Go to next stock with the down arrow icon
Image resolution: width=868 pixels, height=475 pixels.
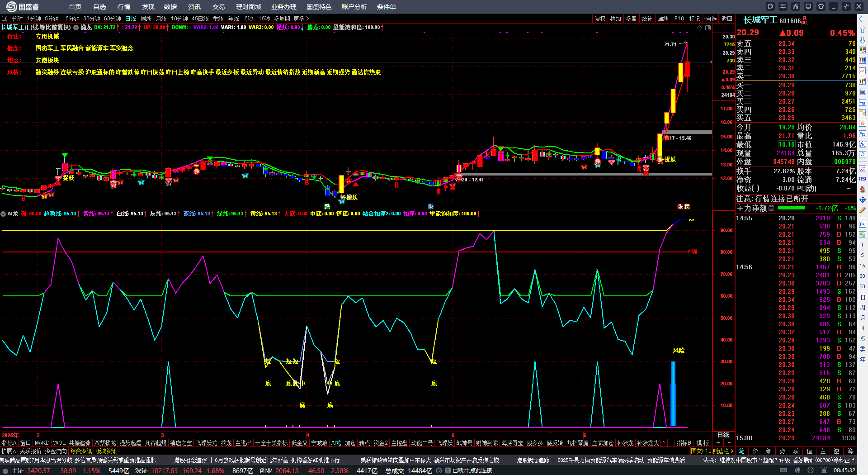point(863,40)
